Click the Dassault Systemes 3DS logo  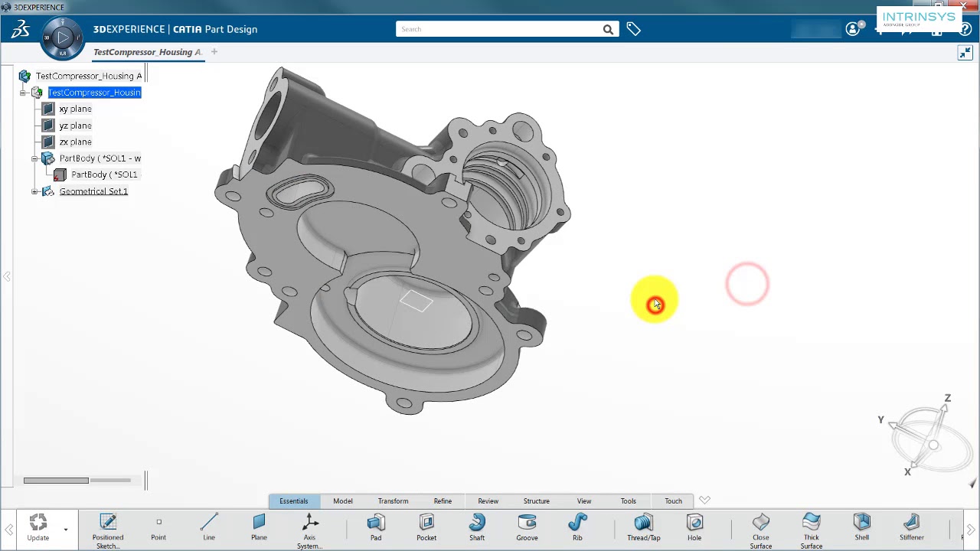20,29
